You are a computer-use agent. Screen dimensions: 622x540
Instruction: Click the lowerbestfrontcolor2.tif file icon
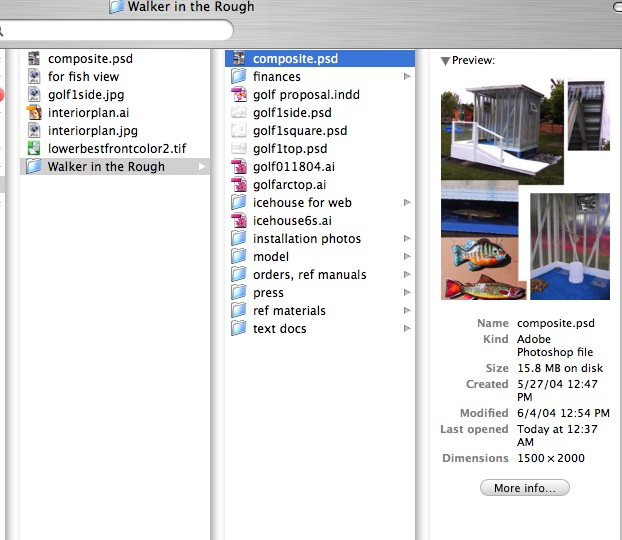(34, 149)
